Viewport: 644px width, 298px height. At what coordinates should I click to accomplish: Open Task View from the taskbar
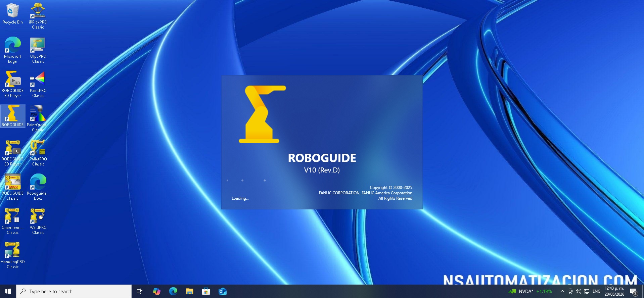click(140, 291)
